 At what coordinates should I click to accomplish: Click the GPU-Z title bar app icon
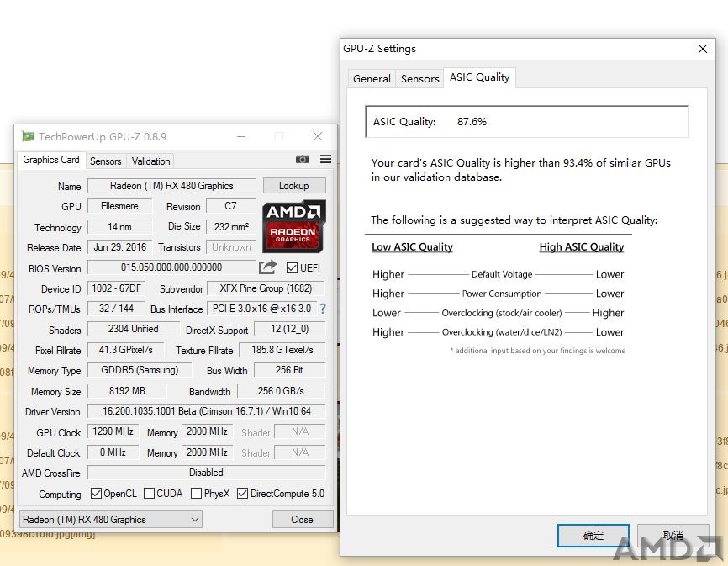(28, 136)
